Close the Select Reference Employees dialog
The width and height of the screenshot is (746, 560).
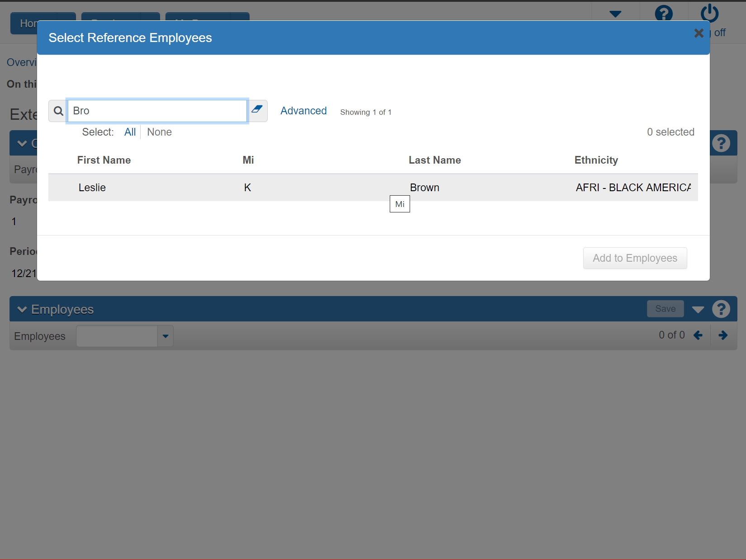point(699,33)
